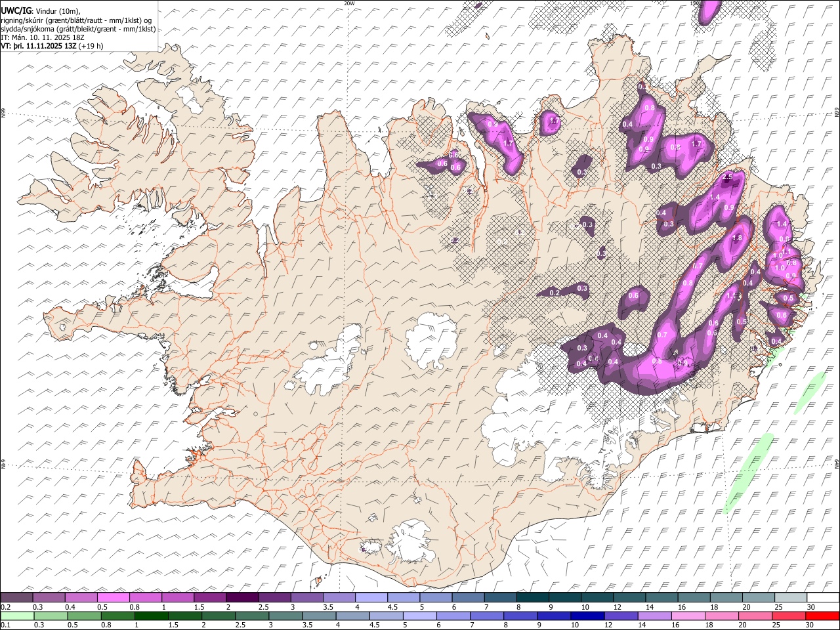Click the white Hofsjökull glacier in central Iceland
Image resolution: width=840 pixels, height=630 pixels.
point(431,340)
